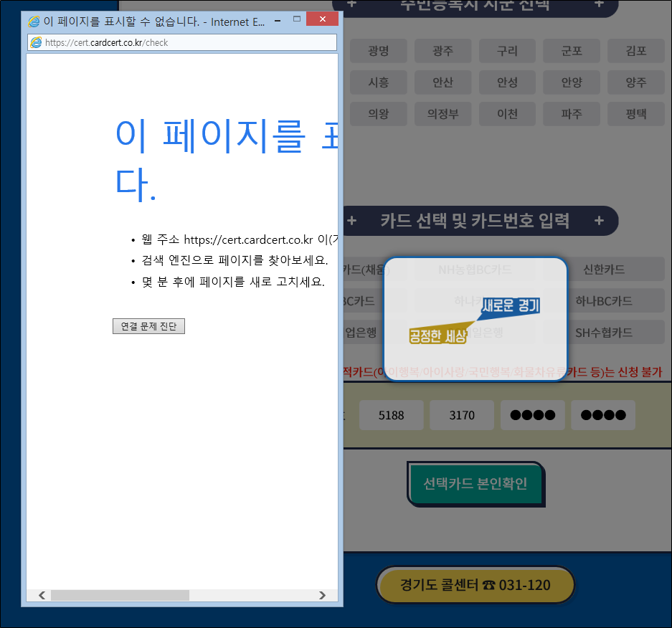This screenshot has width=672, height=628.
Task: Select 광명 city button
Action: 379,51
